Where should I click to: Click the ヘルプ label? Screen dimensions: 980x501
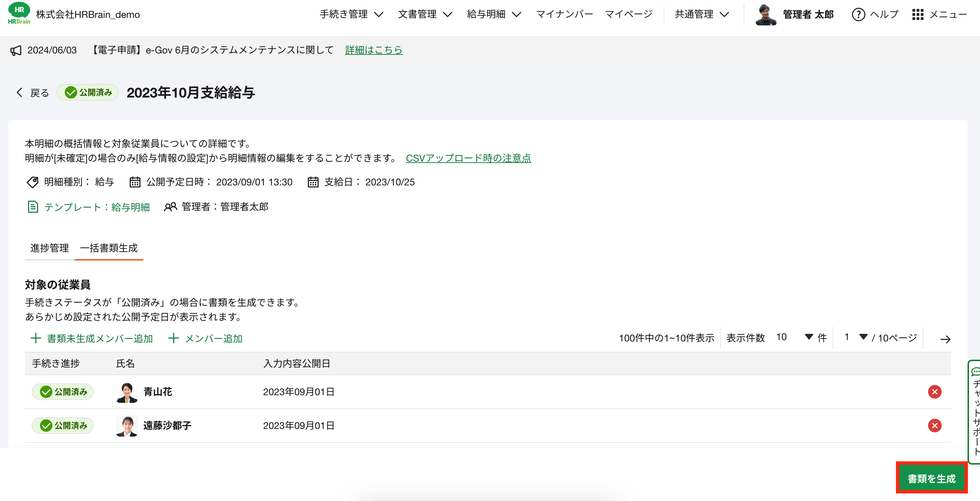click(884, 14)
